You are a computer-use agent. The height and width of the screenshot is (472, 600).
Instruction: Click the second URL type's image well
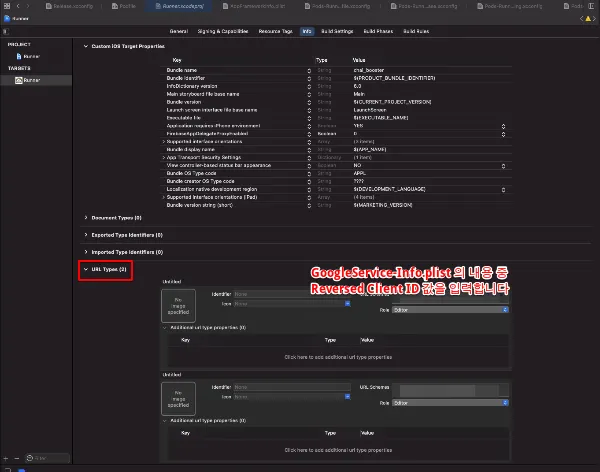[180, 396]
